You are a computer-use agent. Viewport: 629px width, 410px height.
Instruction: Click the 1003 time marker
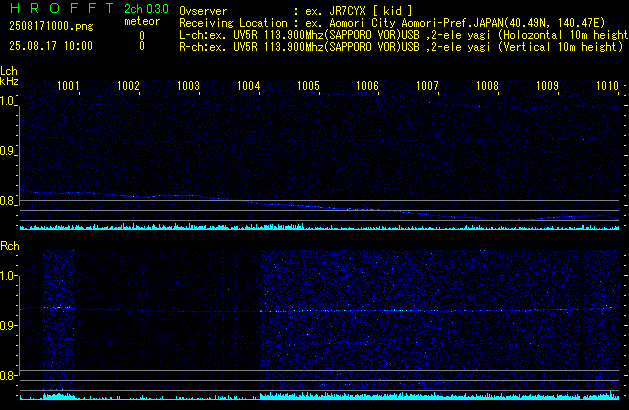[188, 86]
